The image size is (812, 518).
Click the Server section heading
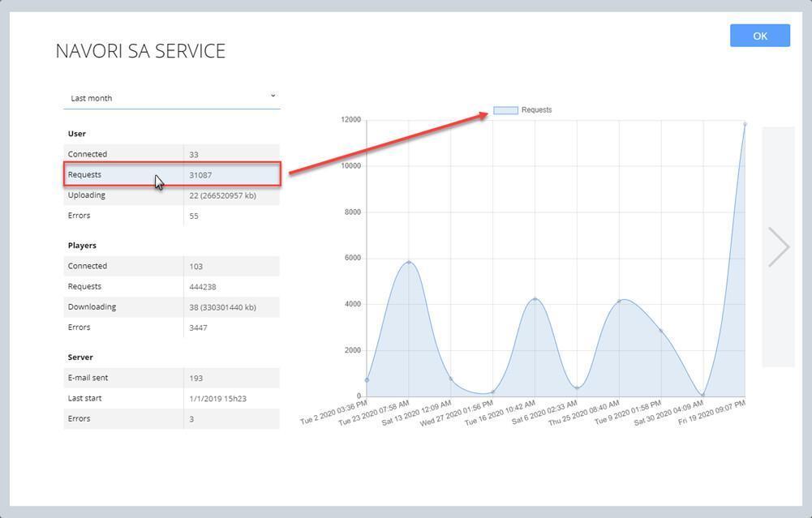point(80,357)
